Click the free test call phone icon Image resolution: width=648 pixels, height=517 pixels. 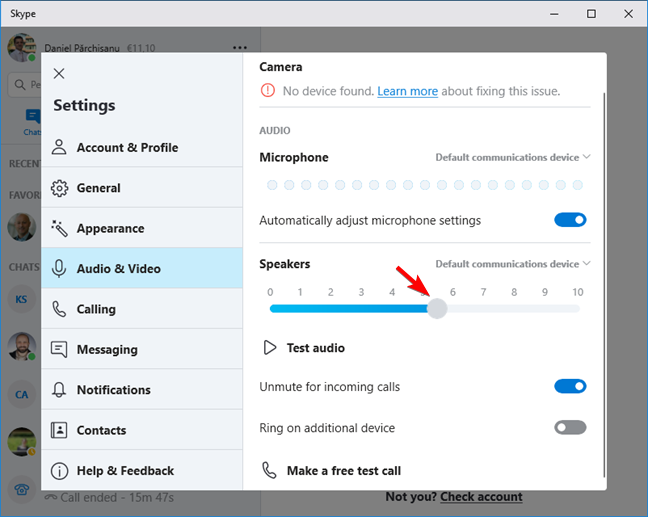click(269, 470)
